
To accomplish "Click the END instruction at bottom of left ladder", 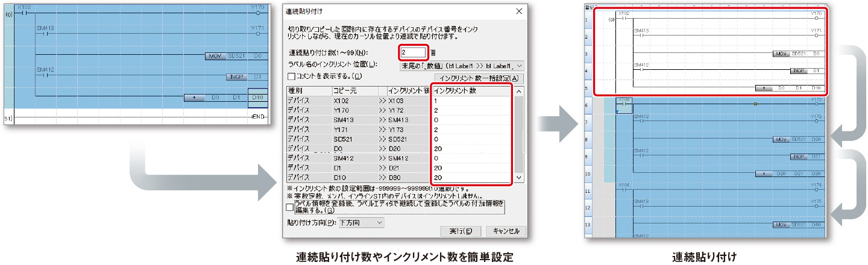I will click(257, 116).
